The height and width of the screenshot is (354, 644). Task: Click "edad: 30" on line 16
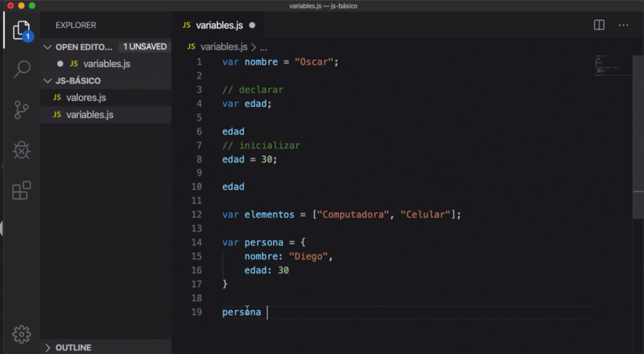[267, 271]
